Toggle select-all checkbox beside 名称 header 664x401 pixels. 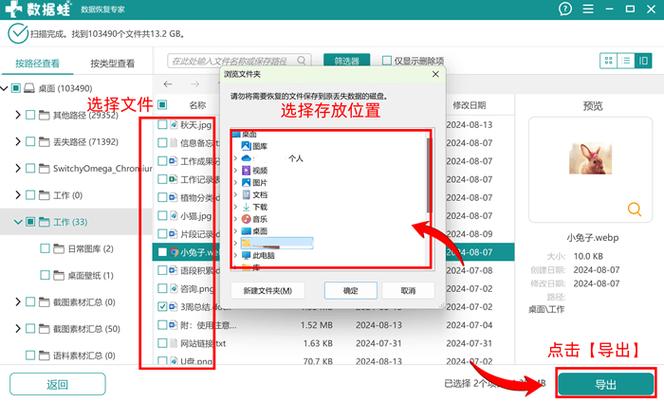pos(162,104)
